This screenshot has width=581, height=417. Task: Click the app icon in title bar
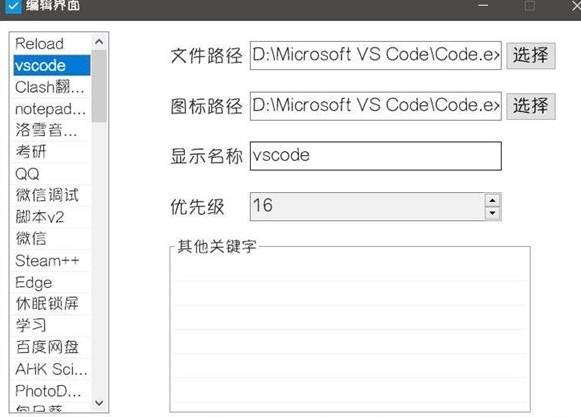(13, 6)
